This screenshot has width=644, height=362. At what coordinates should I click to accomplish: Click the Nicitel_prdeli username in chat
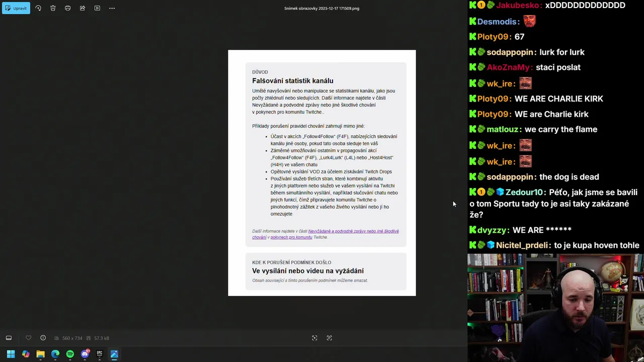523,245
